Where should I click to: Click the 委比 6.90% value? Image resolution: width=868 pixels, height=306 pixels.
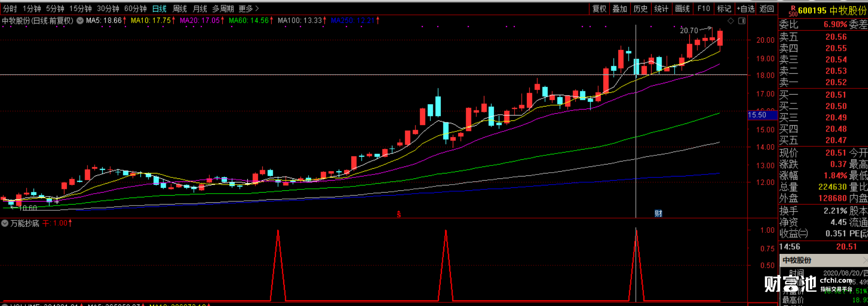click(836, 24)
